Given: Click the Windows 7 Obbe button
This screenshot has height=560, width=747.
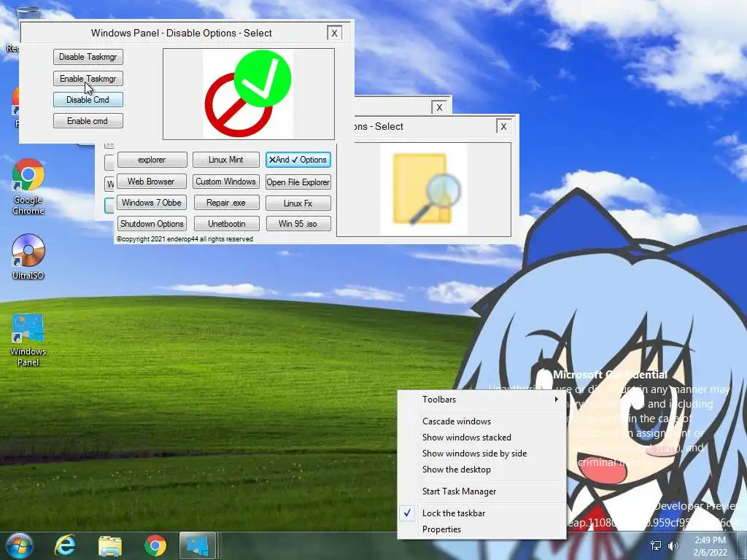Looking at the screenshot, I should 152,203.
